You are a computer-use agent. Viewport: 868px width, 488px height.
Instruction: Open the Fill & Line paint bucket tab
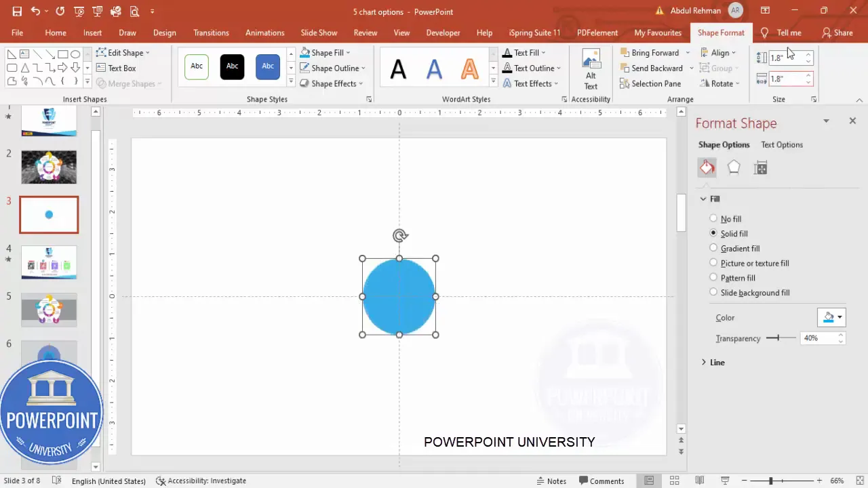(x=707, y=167)
